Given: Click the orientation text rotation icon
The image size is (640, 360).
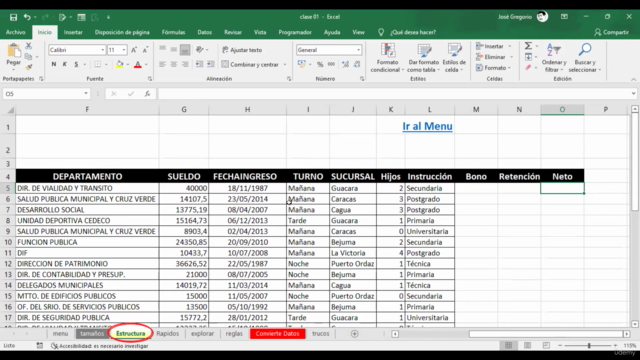Looking at the screenshot, I should click(200, 49).
